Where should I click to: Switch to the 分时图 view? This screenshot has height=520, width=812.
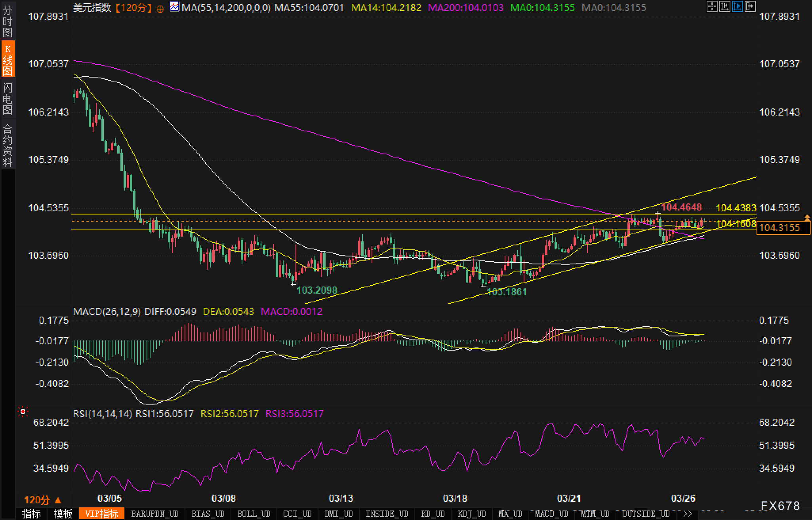coord(8,21)
